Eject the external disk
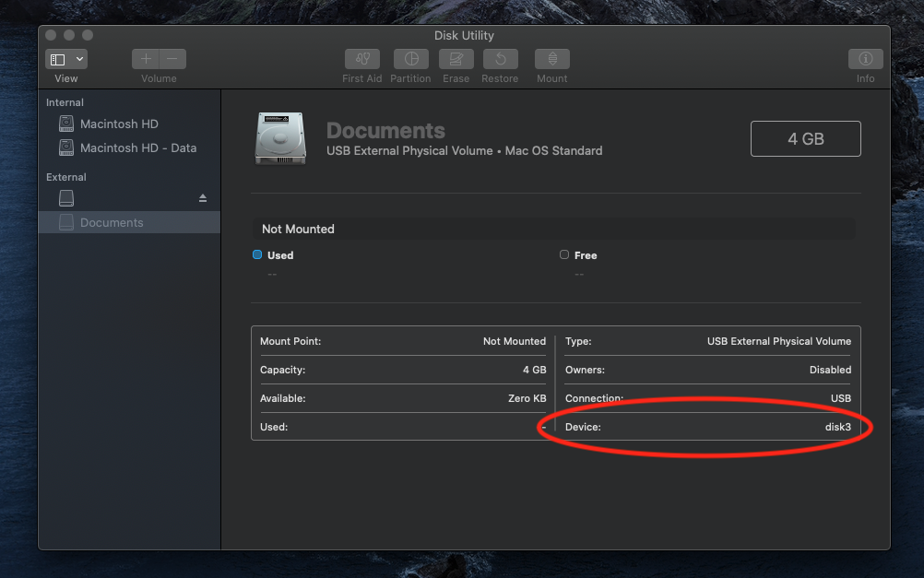This screenshot has height=578, width=924. [x=203, y=198]
